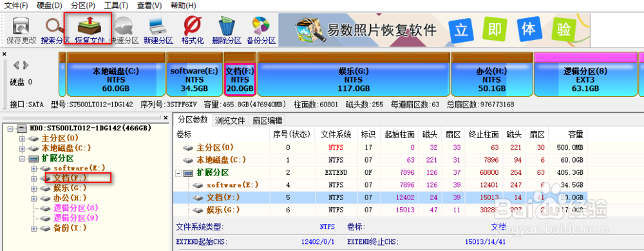This screenshot has width=644, height=251.
Task: Click the Delete Partition (删除分区) icon
Action: point(226,31)
